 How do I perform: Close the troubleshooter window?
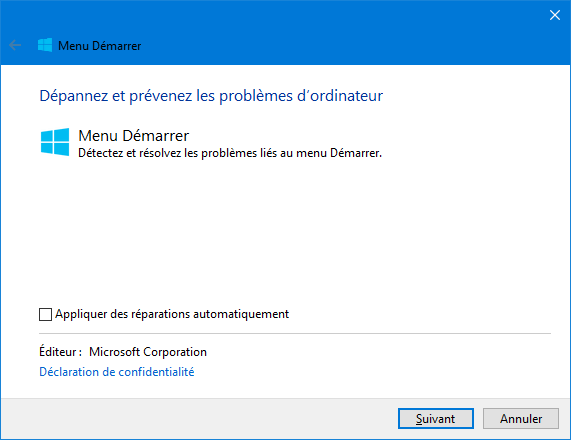click(555, 15)
